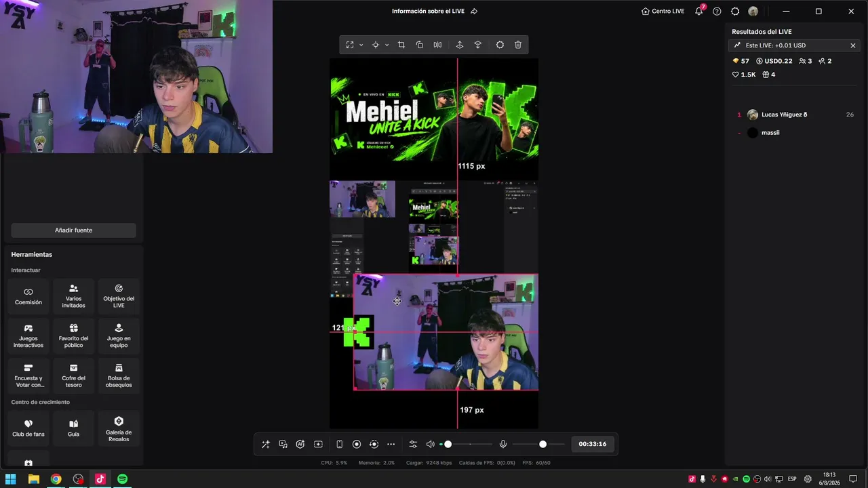Select the green Kick logo on canvas

click(359, 331)
